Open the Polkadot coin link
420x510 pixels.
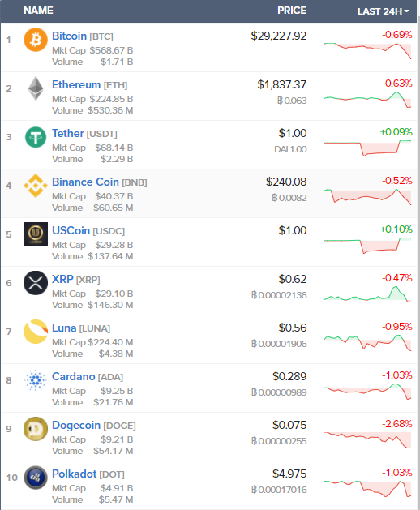coord(74,474)
